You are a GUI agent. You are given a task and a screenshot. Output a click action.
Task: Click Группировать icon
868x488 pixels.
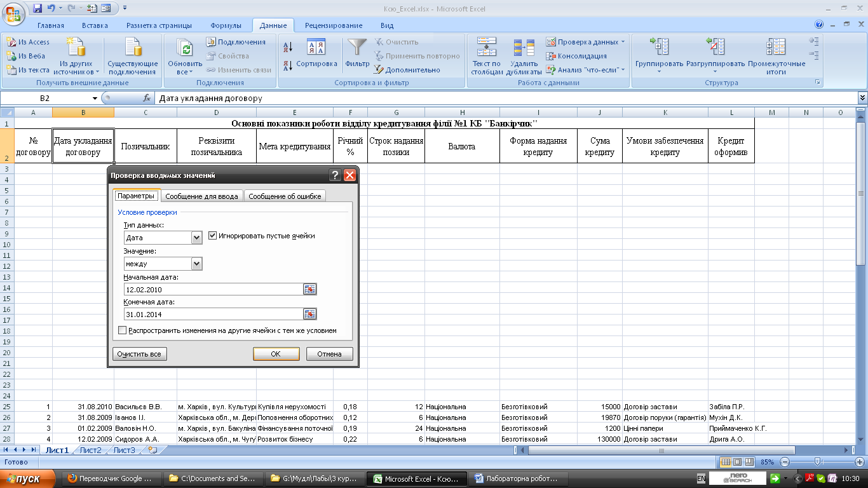click(x=659, y=47)
